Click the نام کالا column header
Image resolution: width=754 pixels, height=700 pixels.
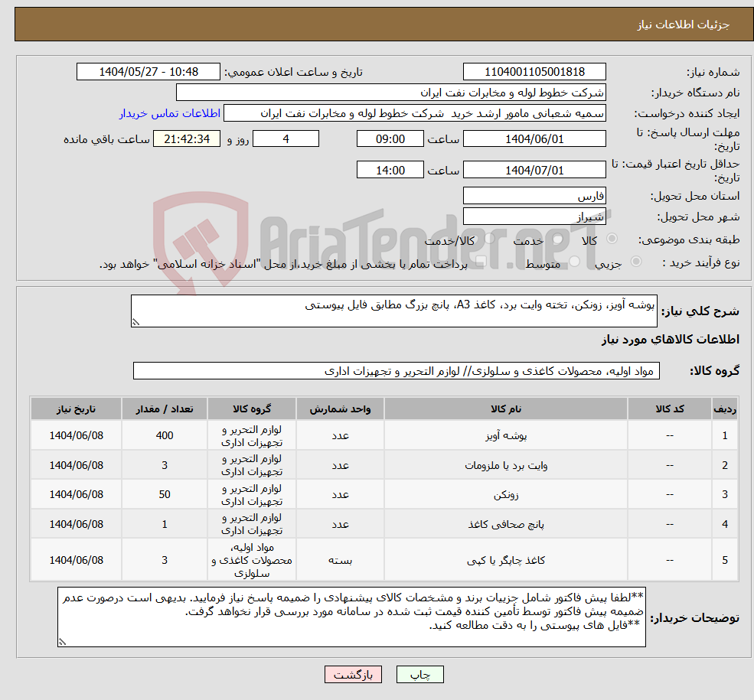(506, 409)
